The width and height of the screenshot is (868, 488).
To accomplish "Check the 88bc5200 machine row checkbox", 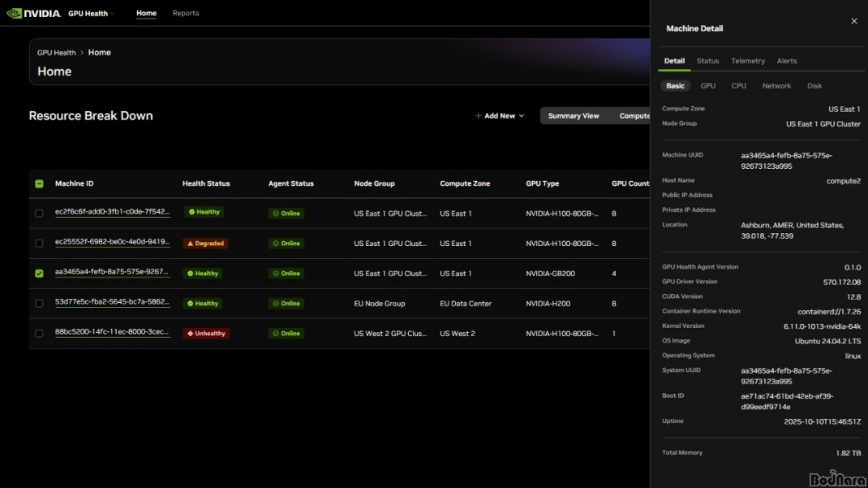I will [39, 334].
